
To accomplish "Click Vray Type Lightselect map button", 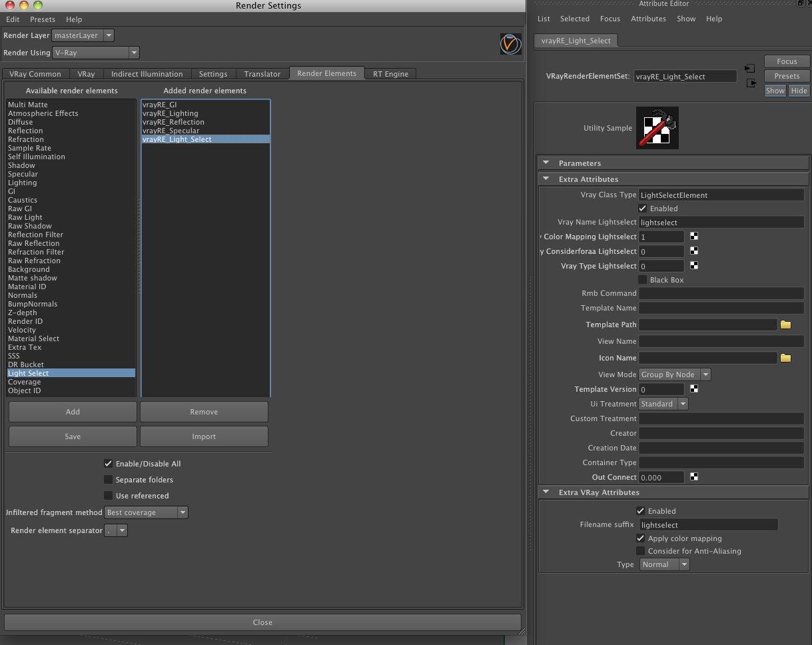I will tap(693, 266).
